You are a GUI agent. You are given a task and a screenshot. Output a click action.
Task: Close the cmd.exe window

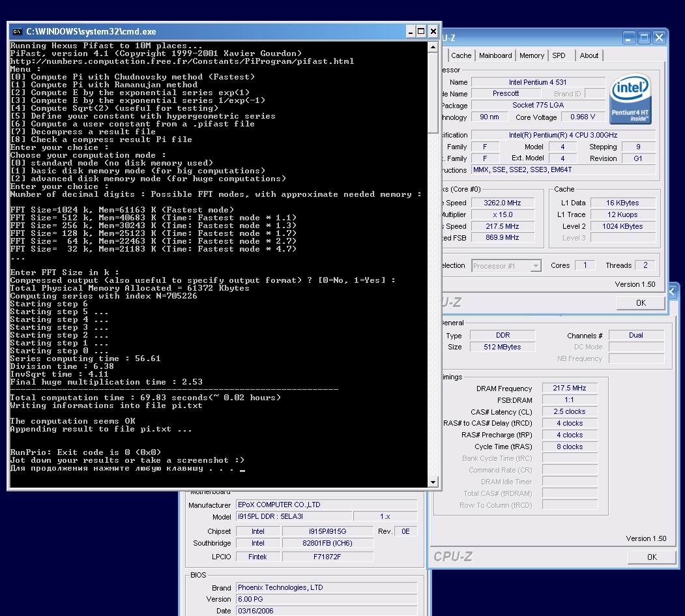click(433, 31)
